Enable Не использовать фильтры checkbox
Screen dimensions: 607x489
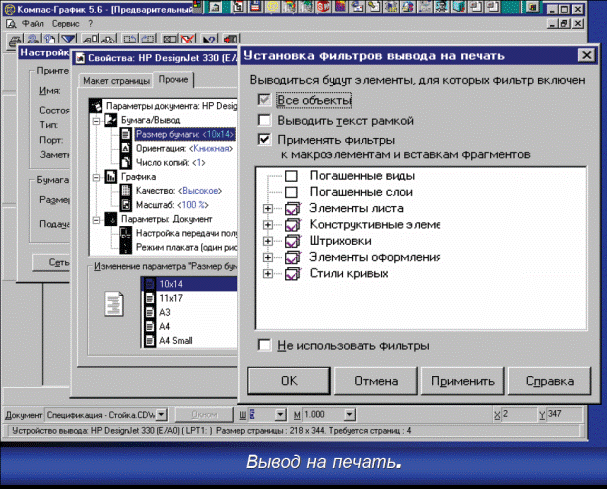(264, 345)
